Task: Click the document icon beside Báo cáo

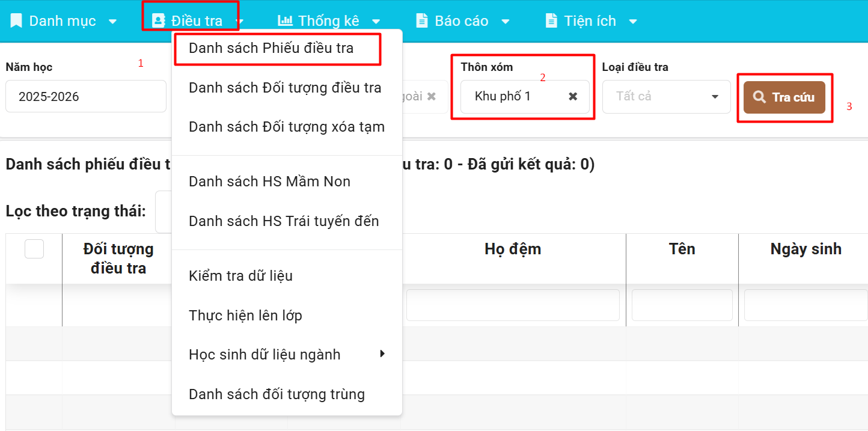Action: coord(423,20)
